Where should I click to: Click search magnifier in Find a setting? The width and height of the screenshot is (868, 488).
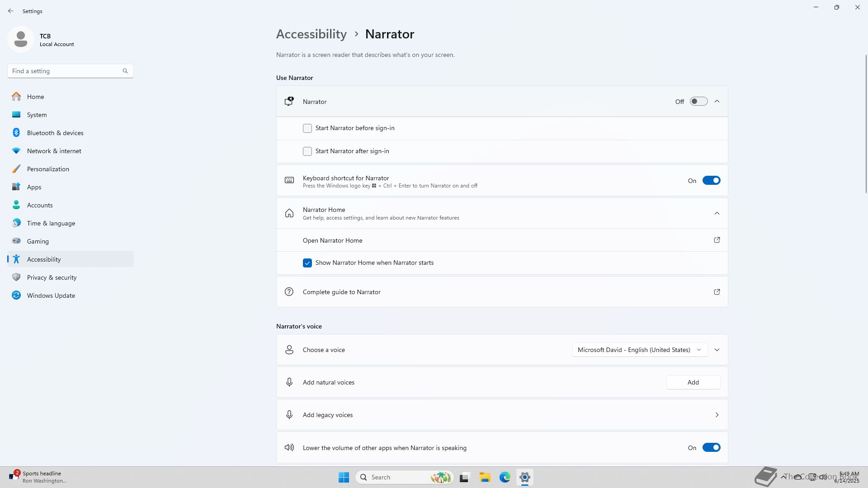coord(125,71)
